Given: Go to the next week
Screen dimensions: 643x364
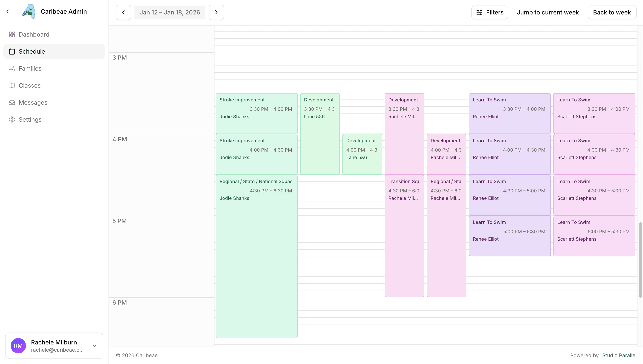Looking at the screenshot, I should tap(216, 12).
